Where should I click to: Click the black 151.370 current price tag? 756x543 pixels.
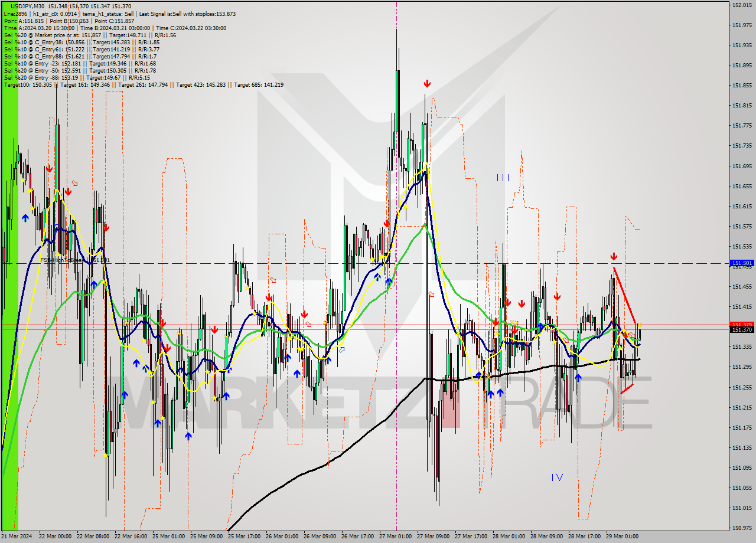tap(742, 330)
